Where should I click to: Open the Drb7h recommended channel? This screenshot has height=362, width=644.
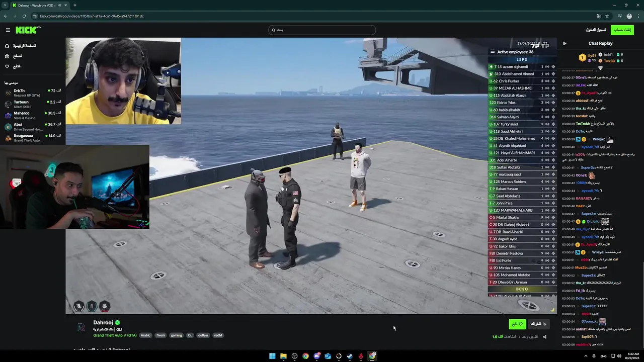click(33, 93)
